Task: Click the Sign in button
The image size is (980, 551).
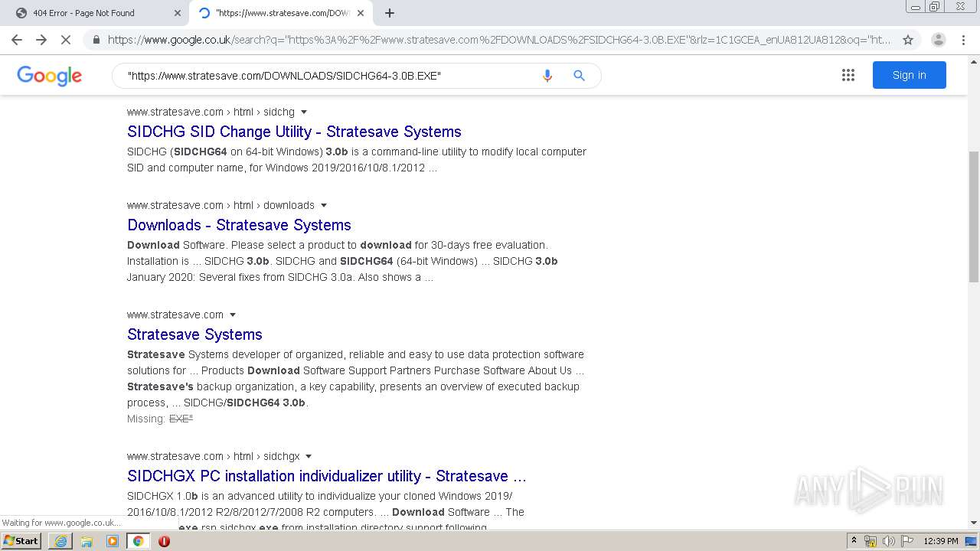Action: point(909,75)
